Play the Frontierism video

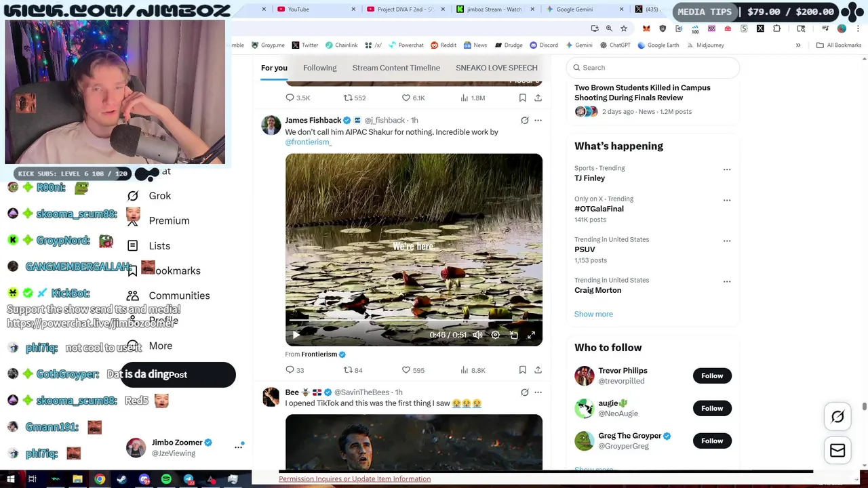(296, 335)
